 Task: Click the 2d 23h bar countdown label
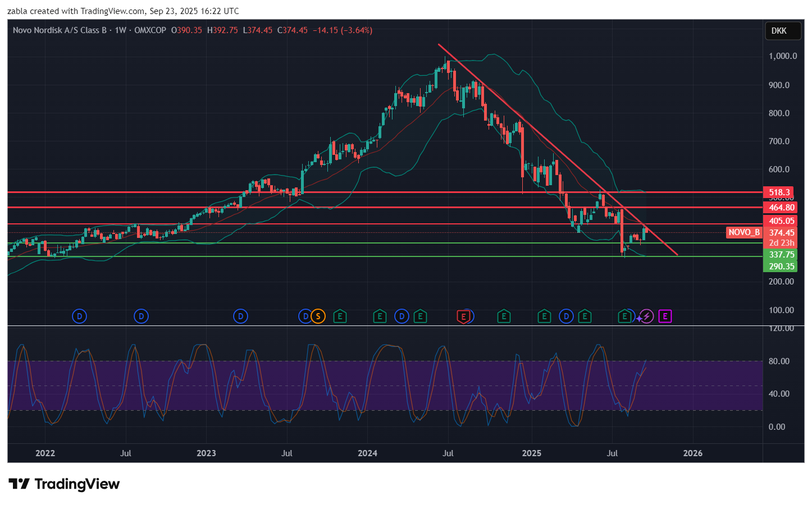(x=781, y=243)
